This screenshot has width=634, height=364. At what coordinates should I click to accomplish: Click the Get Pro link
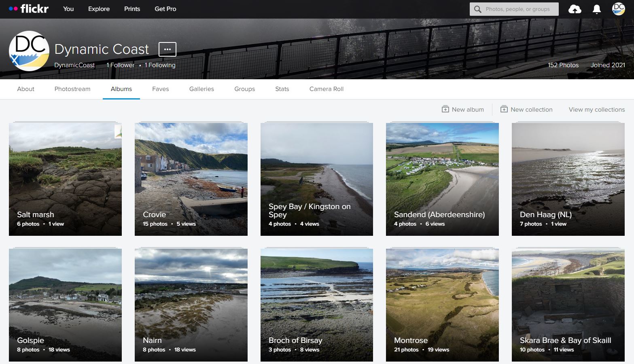pos(165,9)
